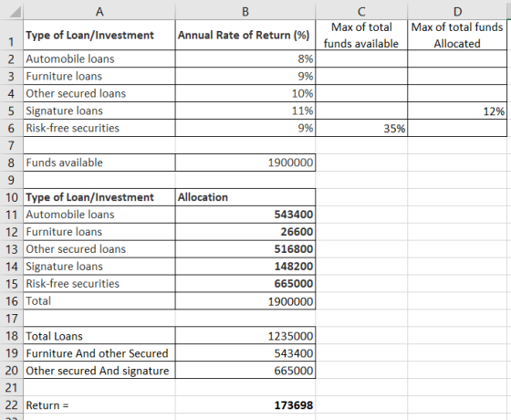Select the 11% rate cell
This screenshot has width=511, height=420.
(x=245, y=110)
